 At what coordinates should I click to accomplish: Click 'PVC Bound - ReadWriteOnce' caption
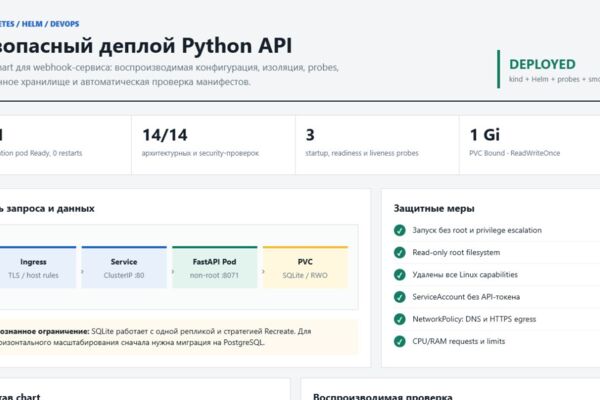515,153
